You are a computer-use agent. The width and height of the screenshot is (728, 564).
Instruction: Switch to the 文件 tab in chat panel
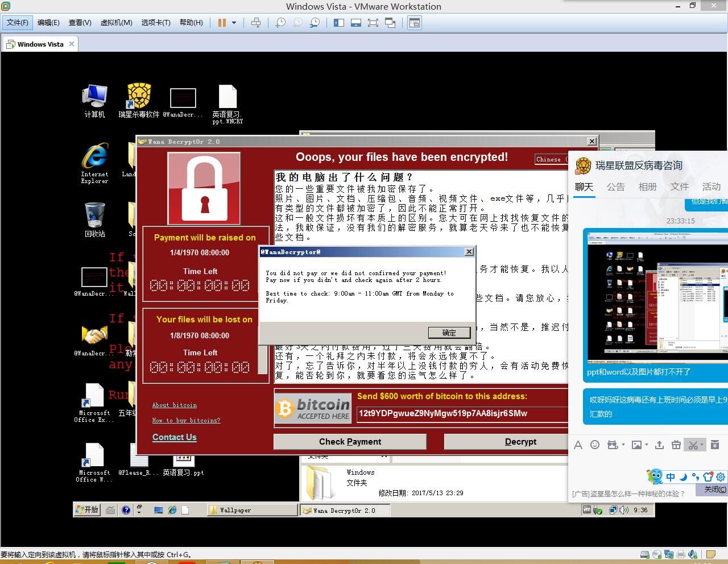pos(680,187)
